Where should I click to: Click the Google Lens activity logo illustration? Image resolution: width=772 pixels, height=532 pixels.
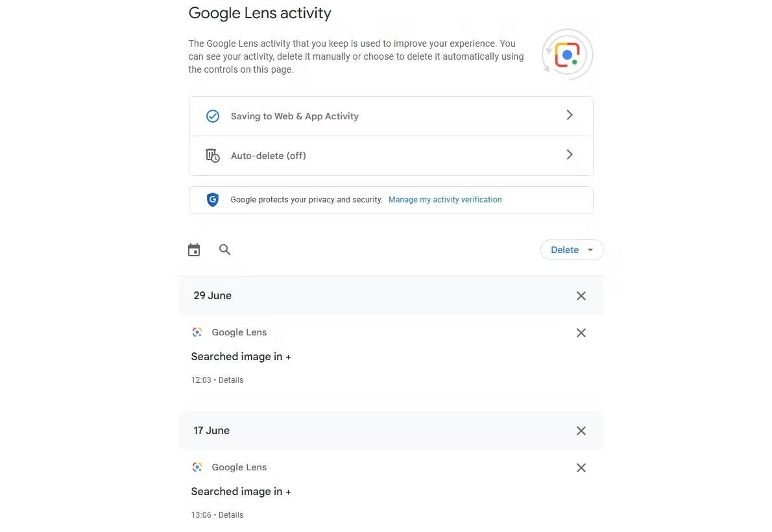point(567,54)
